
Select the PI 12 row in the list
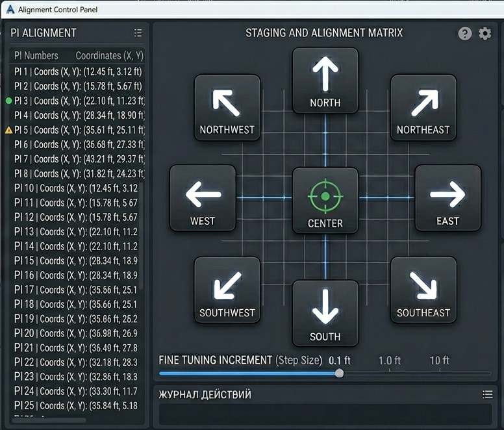[75, 217]
